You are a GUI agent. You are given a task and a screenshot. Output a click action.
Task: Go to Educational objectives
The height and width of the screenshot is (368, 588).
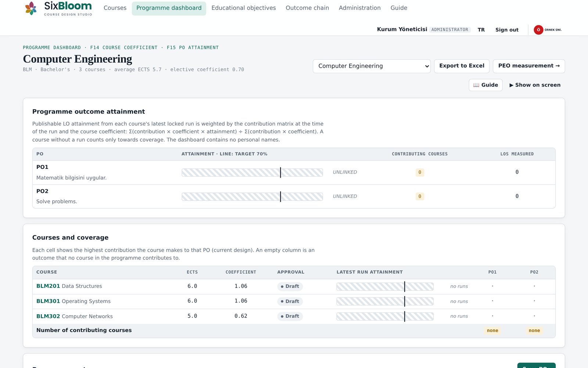(244, 8)
